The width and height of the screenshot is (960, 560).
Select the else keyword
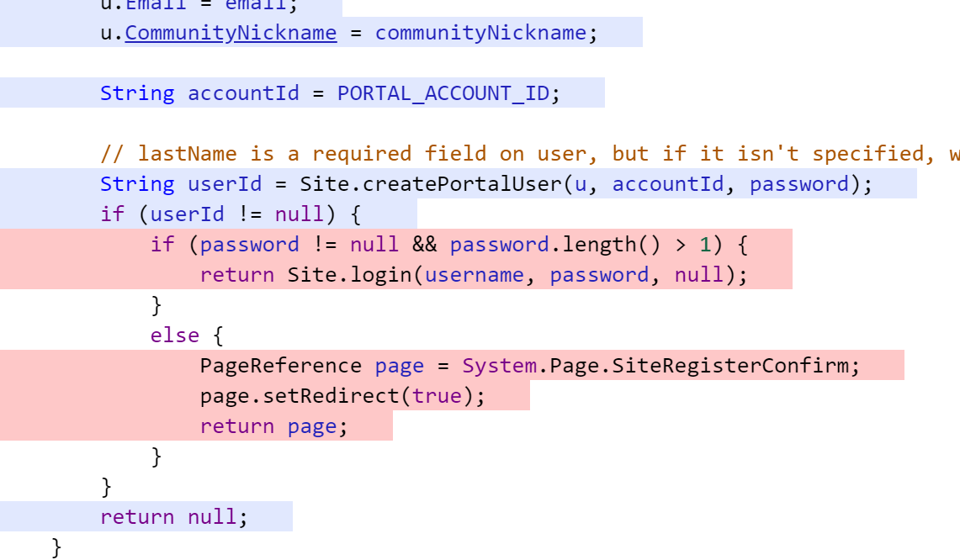coord(174,335)
